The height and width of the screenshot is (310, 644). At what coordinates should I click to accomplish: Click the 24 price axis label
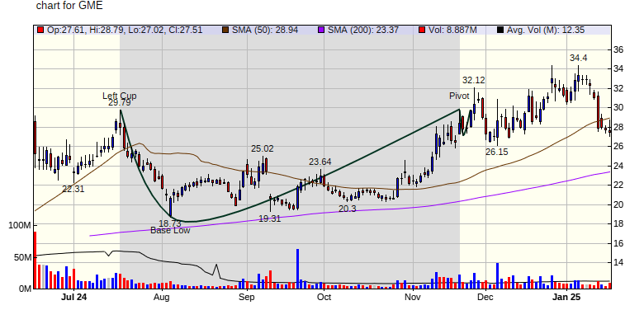click(x=619, y=166)
